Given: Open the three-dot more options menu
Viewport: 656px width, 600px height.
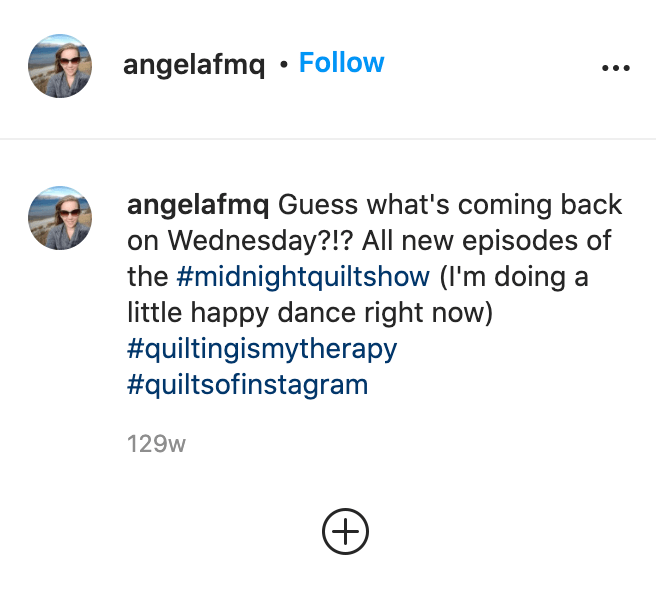Looking at the screenshot, I should [616, 68].
